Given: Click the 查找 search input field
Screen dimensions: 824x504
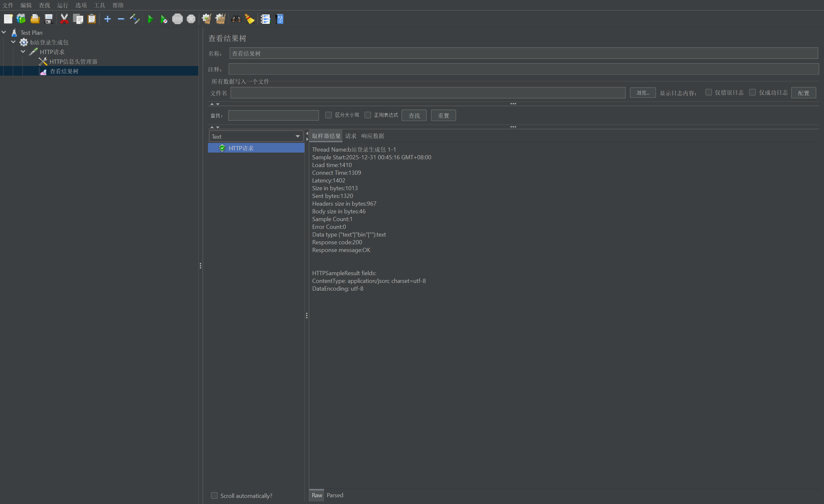Looking at the screenshot, I should [x=273, y=116].
